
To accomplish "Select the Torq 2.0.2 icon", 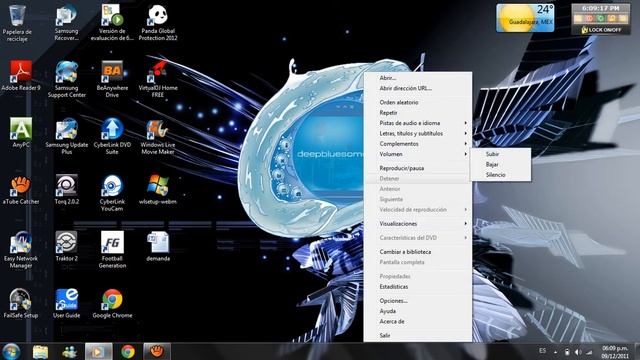I will pos(67,190).
